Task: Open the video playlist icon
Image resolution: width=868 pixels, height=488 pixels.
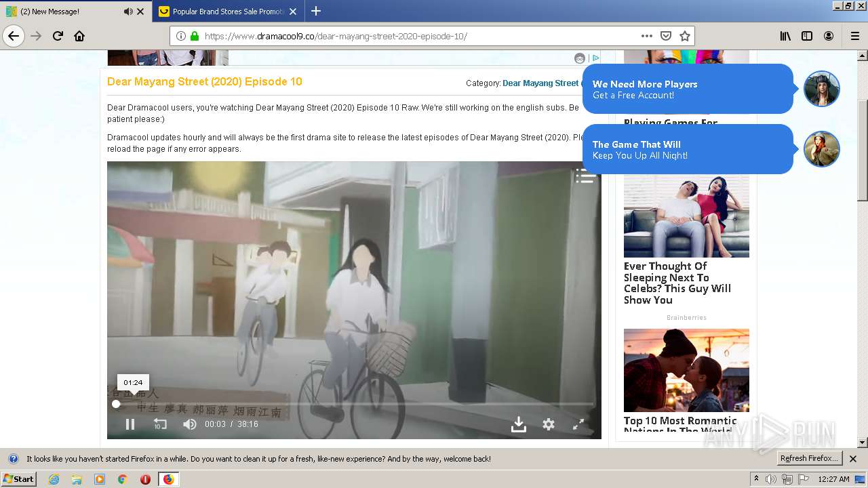Action: (586, 176)
